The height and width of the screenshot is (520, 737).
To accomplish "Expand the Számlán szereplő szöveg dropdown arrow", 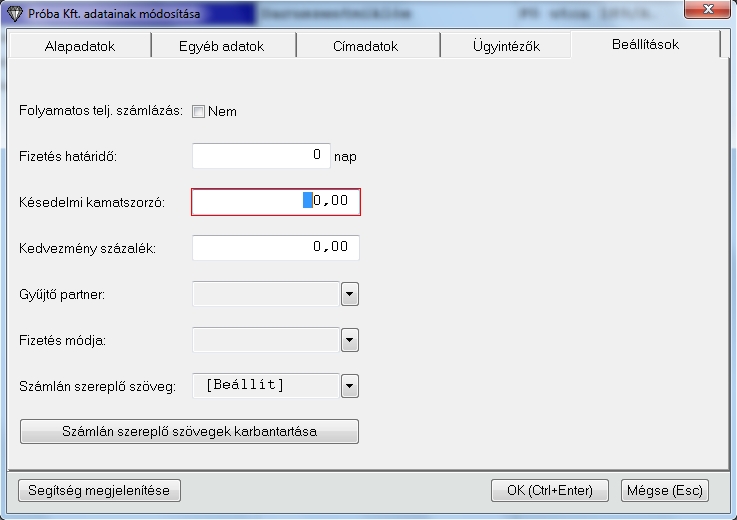I will [350, 386].
